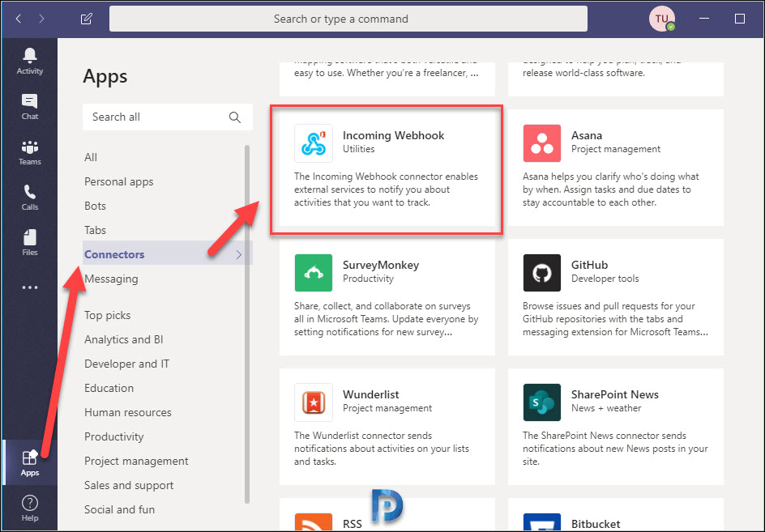
Task: Open the Education category
Action: pyautogui.click(x=109, y=388)
